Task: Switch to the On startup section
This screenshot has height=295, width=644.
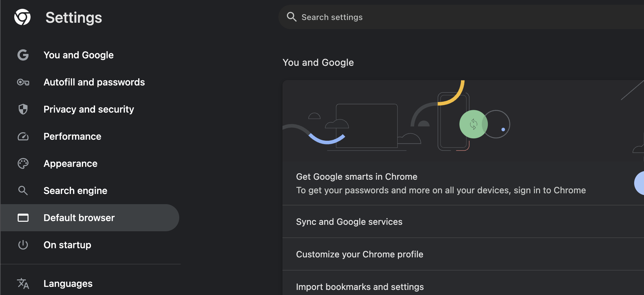Action: (67, 245)
